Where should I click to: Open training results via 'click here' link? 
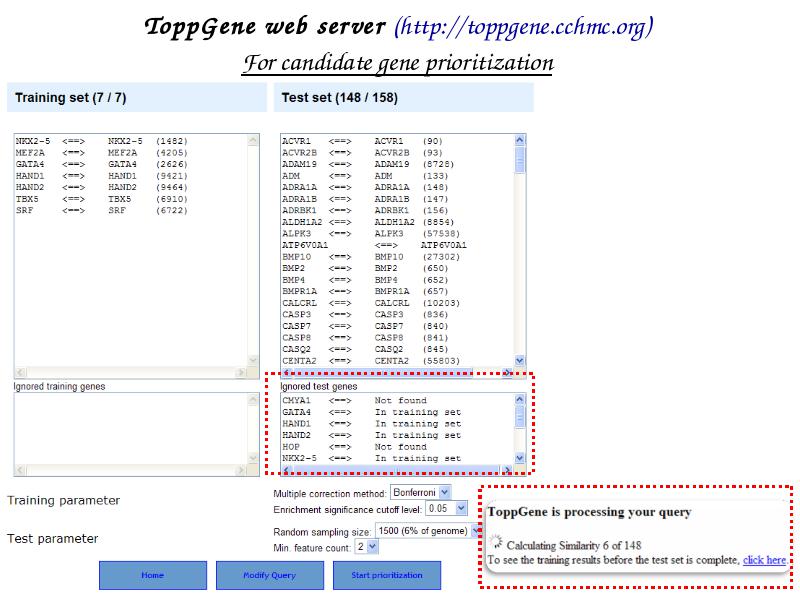click(764, 560)
